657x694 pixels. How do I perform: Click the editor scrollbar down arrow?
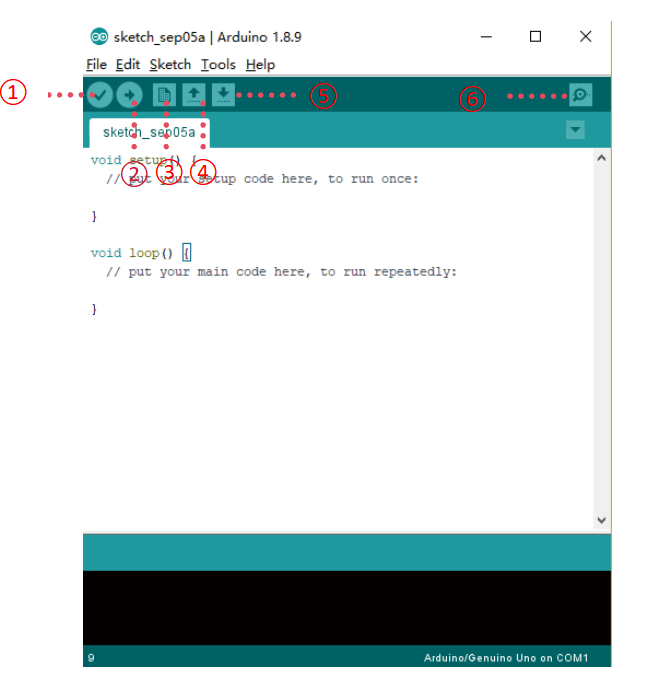(x=601, y=520)
